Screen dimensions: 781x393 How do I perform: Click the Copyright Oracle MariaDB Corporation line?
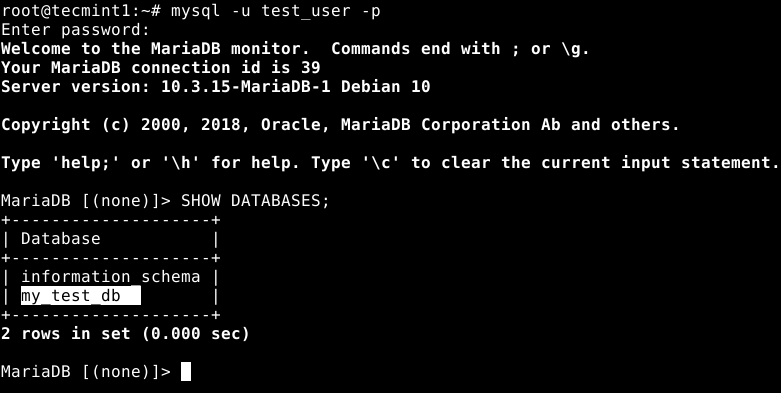click(340, 125)
